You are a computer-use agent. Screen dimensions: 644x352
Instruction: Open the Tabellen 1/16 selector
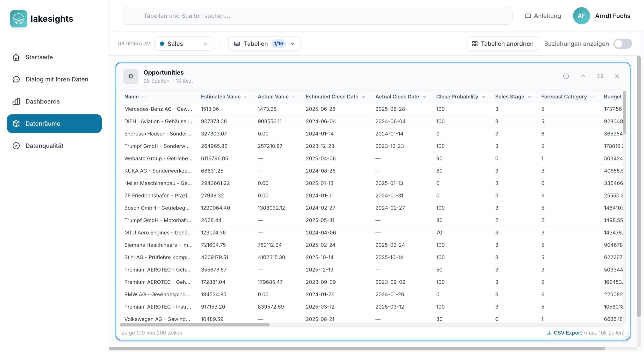coord(264,44)
